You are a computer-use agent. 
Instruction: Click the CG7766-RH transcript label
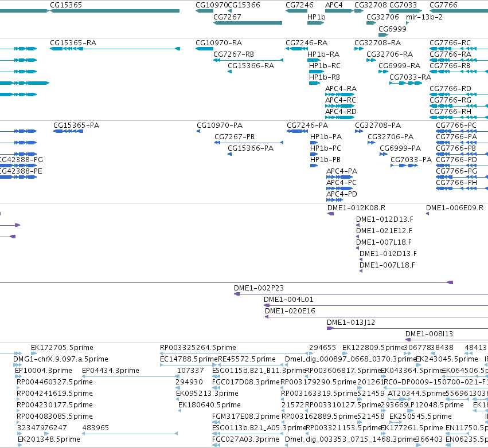click(x=450, y=112)
